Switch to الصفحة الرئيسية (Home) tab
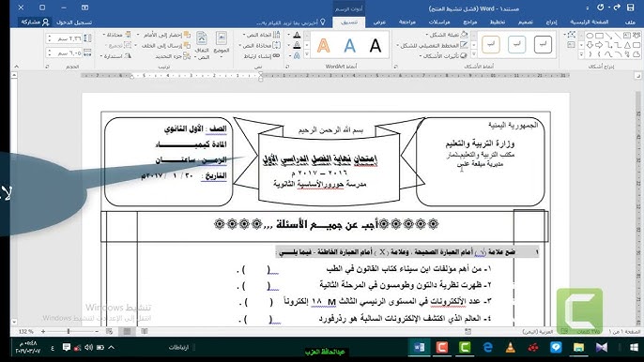This screenshot has width=644, height=362. [589, 23]
